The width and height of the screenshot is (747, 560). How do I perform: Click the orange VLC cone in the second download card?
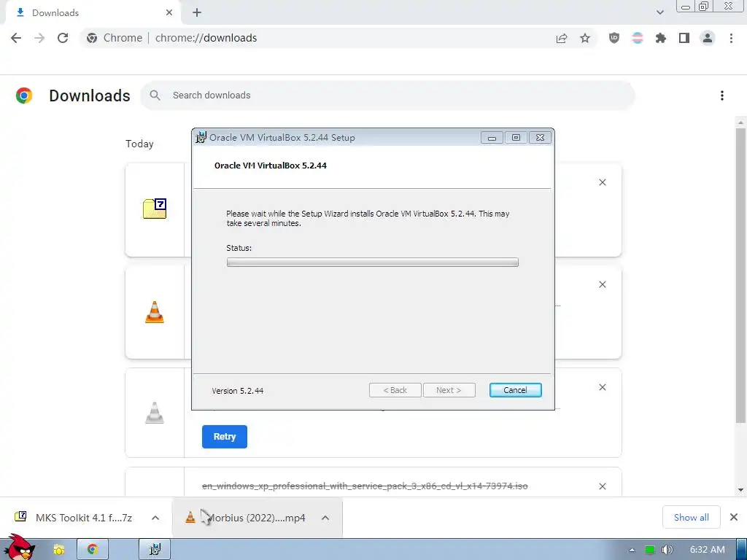tap(155, 312)
